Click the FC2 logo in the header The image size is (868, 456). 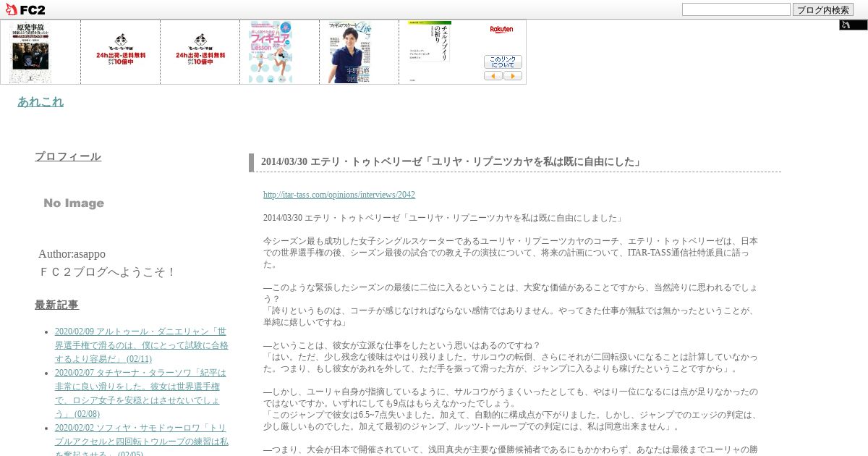pyautogui.click(x=25, y=9)
